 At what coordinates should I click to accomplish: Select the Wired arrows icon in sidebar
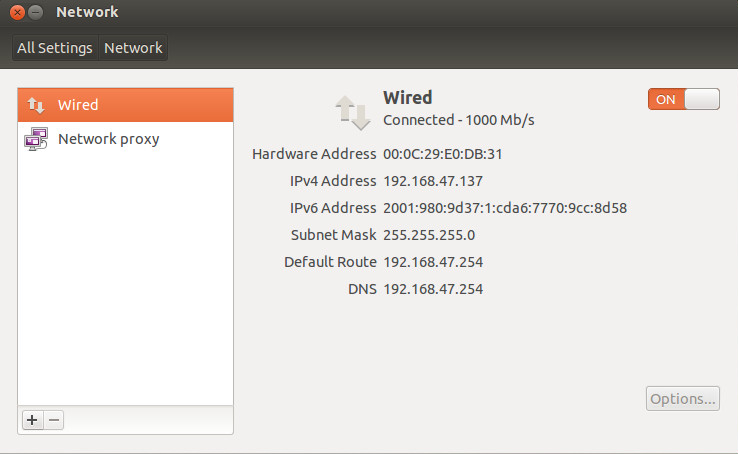[x=36, y=105]
